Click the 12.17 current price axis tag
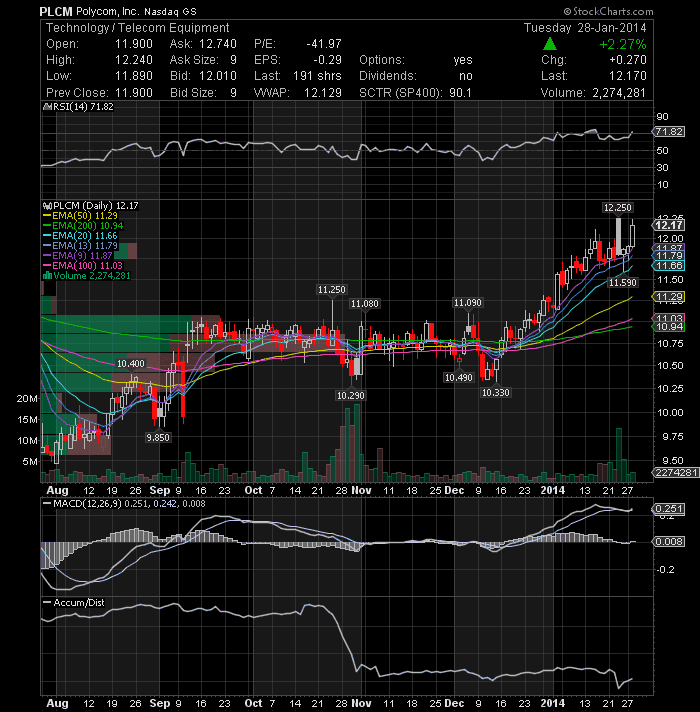This screenshot has width=700, height=712. coord(669,225)
